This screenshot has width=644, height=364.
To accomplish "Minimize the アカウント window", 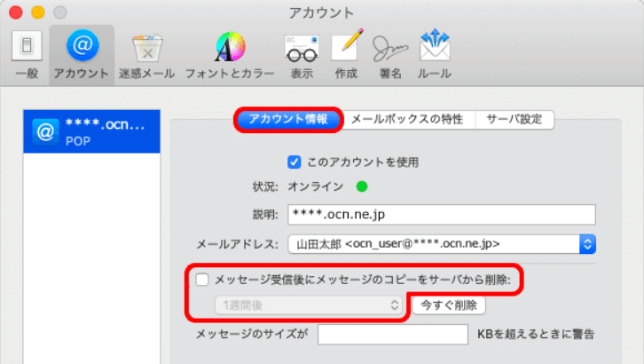I will click(38, 12).
